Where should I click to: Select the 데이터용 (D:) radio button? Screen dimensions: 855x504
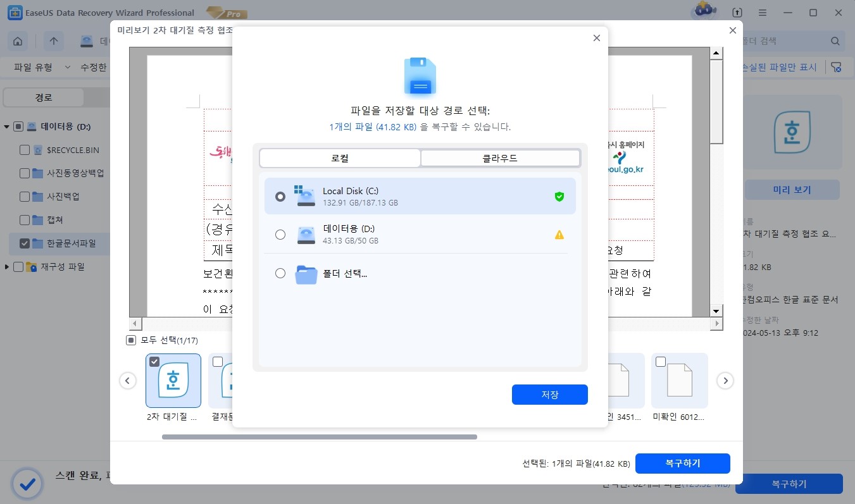click(x=280, y=235)
